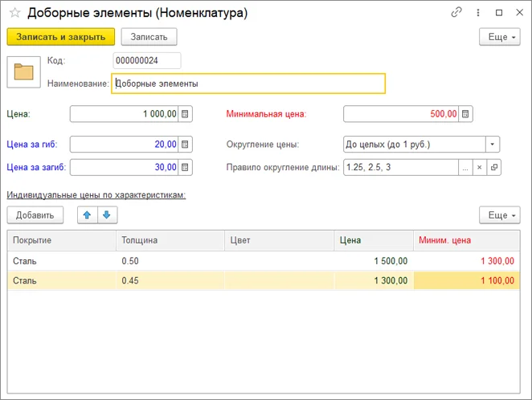Focus the Код field 000000024

pos(147,61)
